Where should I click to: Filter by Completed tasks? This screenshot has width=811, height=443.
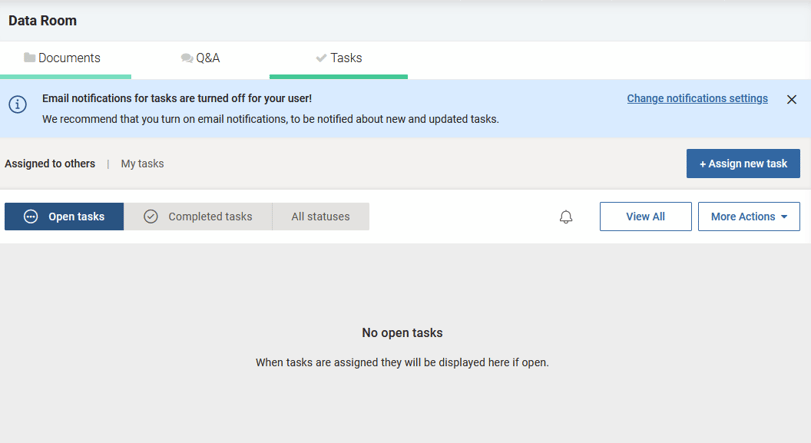point(198,217)
